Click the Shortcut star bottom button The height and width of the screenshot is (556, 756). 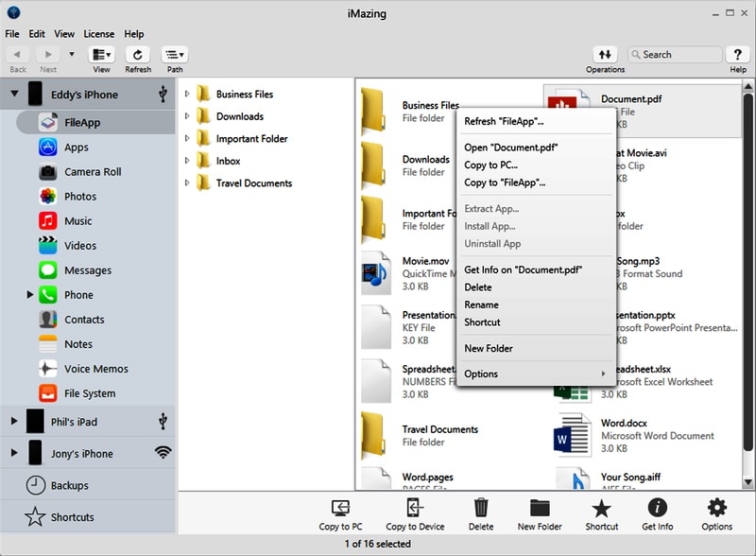601,514
